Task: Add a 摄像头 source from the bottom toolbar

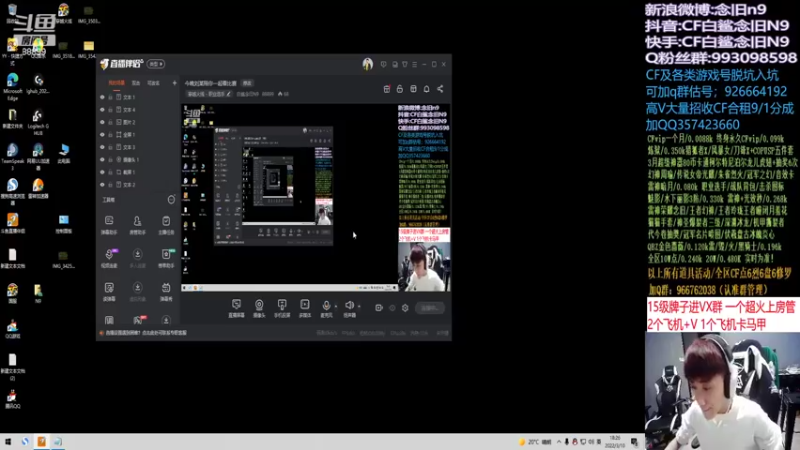Action: coord(259,308)
